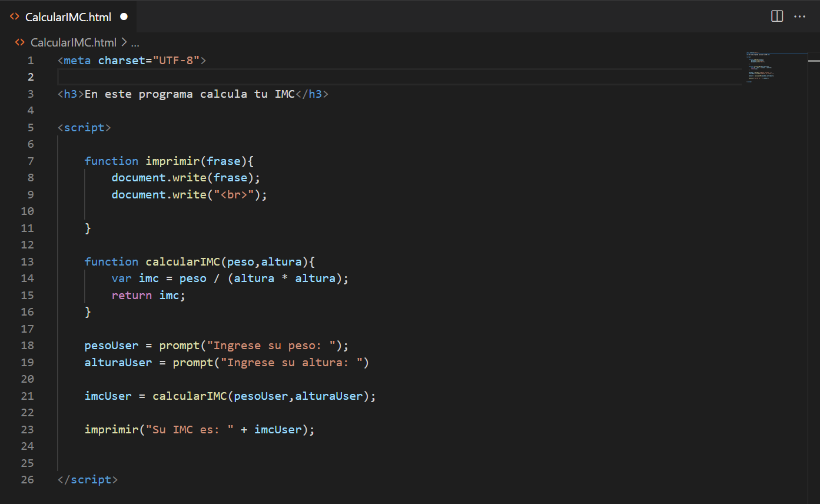Click the "imprimir" call on line 23
Image resolution: width=820 pixels, height=504 pixels.
point(112,429)
